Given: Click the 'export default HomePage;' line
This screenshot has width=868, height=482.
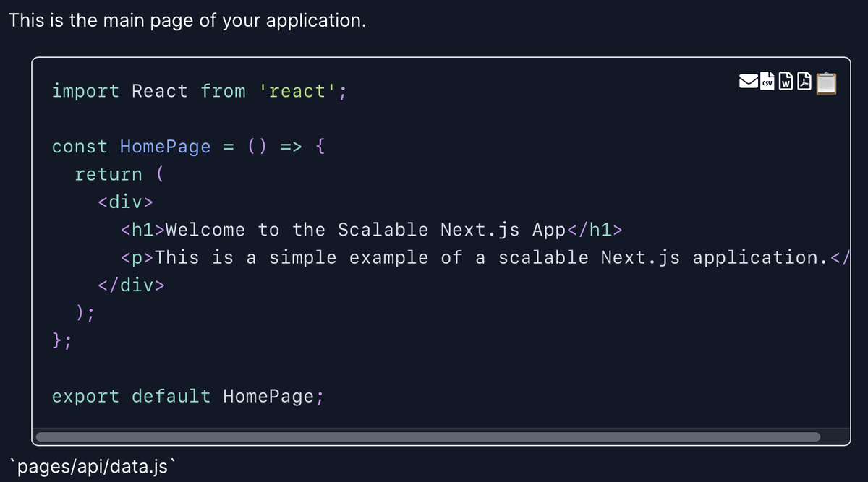Looking at the screenshot, I should click(188, 396).
